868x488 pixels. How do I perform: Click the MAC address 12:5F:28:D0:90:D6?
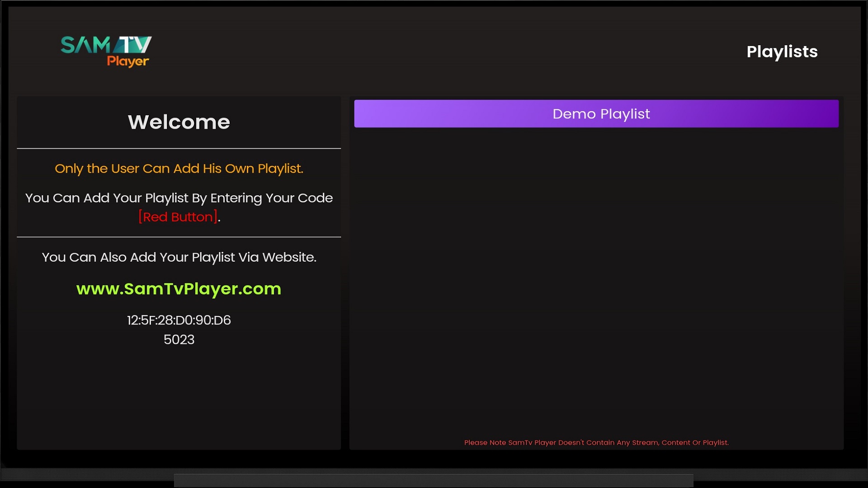click(179, 320)
